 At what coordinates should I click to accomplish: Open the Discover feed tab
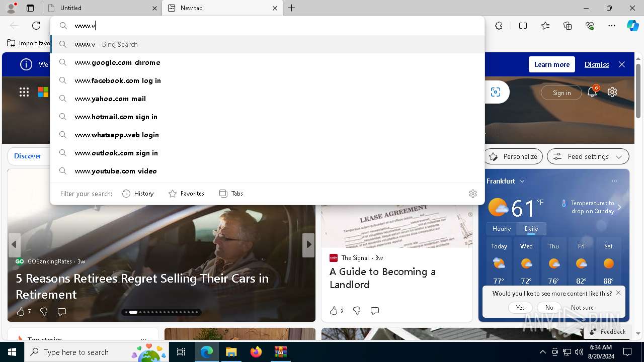(28, 156)
